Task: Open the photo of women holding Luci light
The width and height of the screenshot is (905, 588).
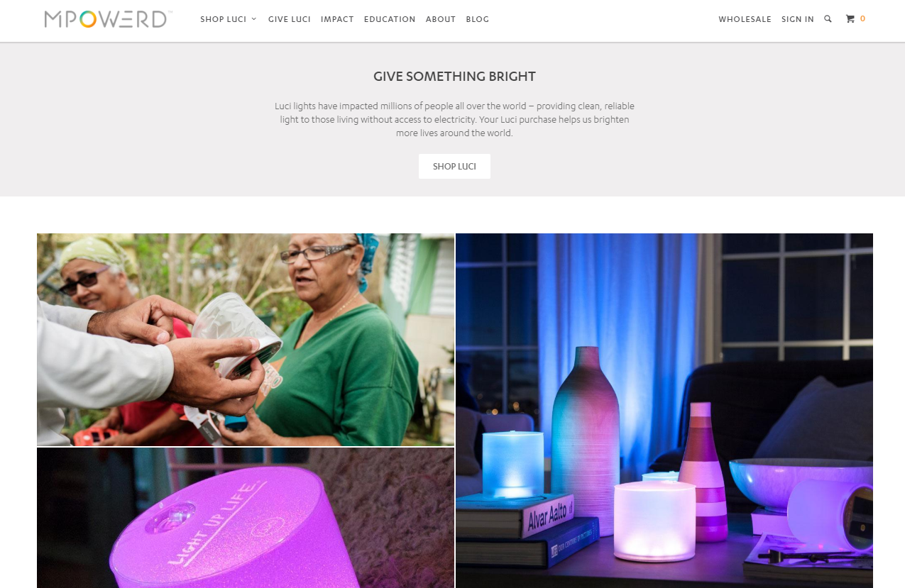Action: click(x=246, y=340)
